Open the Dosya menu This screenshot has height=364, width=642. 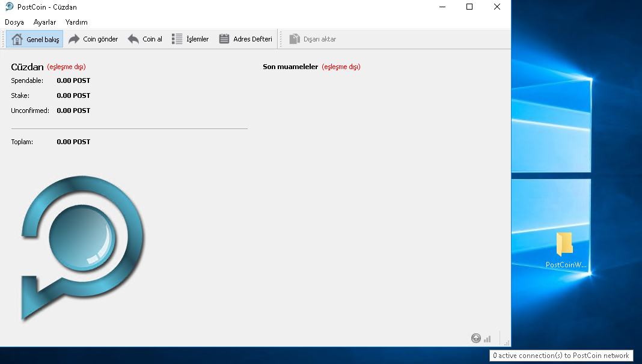click(14, 22)
